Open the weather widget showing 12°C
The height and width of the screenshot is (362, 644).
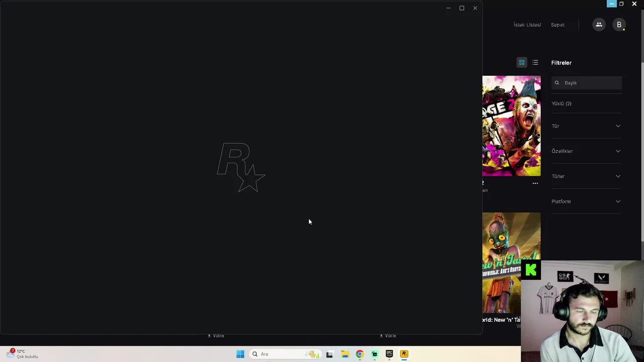(23, 354)
